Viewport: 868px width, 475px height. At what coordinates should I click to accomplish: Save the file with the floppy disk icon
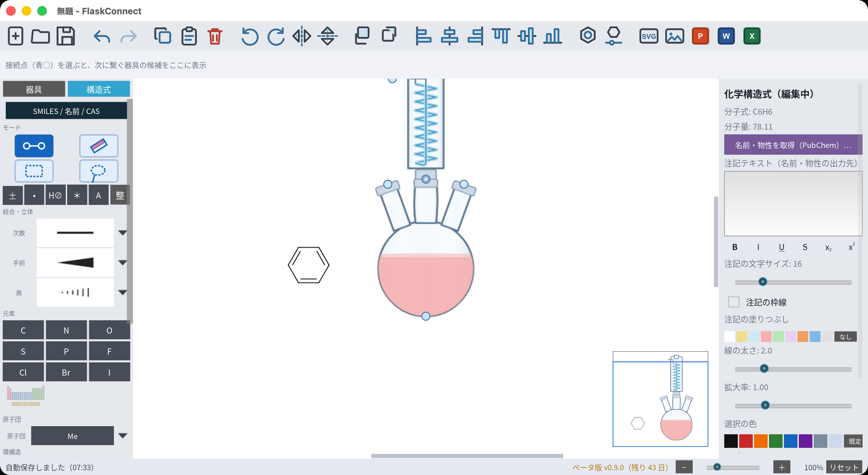click(x=66, y=36)
